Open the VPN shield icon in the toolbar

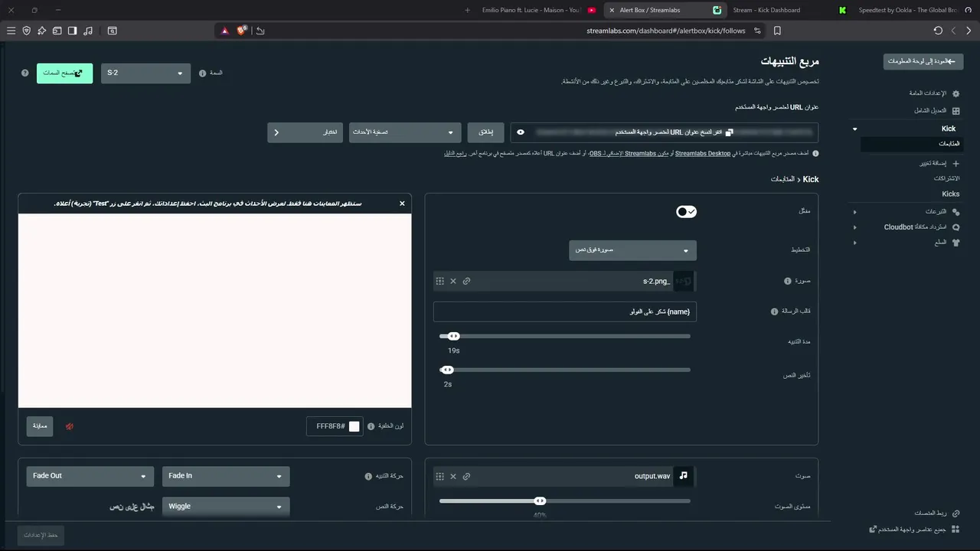[27, 31]
